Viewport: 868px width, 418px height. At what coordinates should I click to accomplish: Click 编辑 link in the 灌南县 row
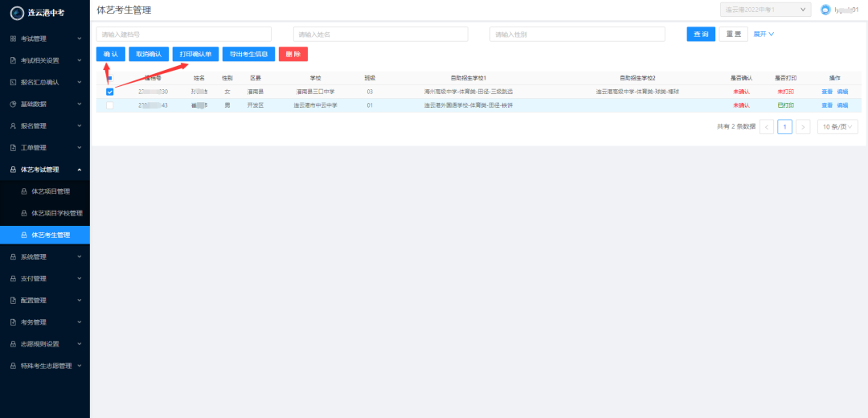point(842,92)
